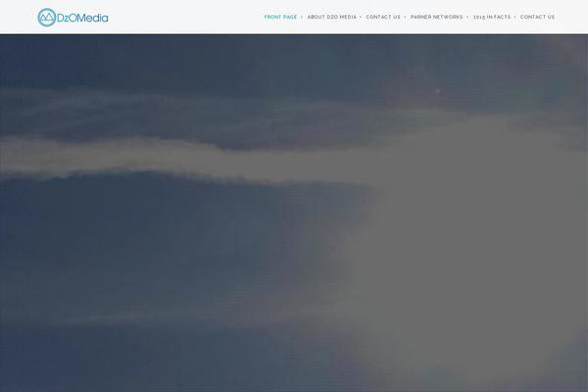Select the Parner Networks menu item
This screenshot has width=588, height=392.
pyautogui.click(x=436, y=17)
